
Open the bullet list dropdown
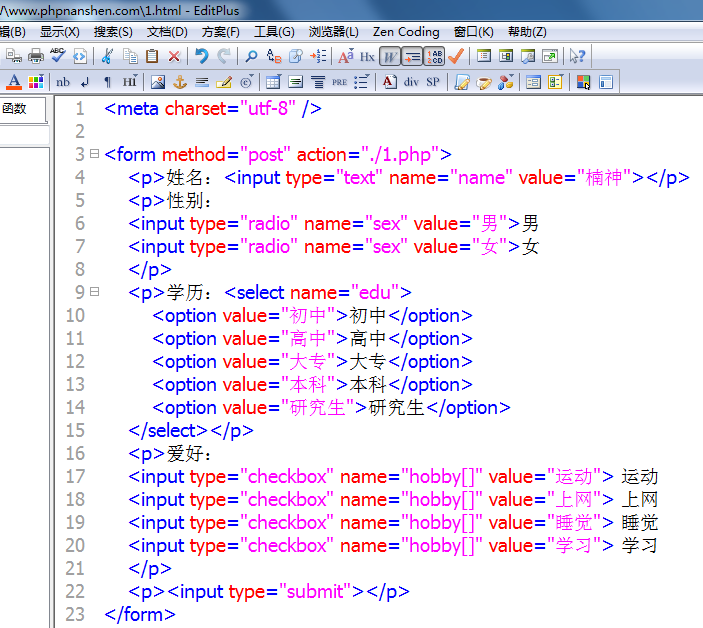click(361, 82)
